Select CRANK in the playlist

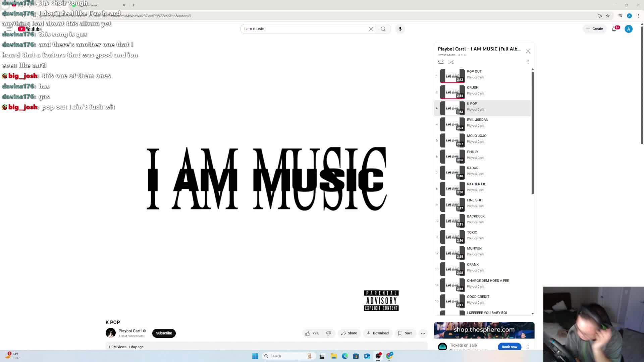(483, 269)
